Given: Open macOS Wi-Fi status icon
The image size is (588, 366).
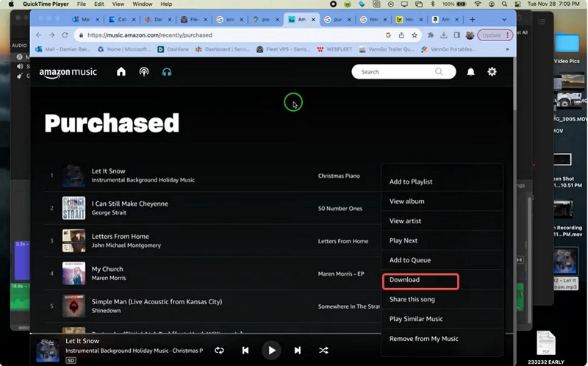Looking at the screenshot, I should tap(477, 4).
